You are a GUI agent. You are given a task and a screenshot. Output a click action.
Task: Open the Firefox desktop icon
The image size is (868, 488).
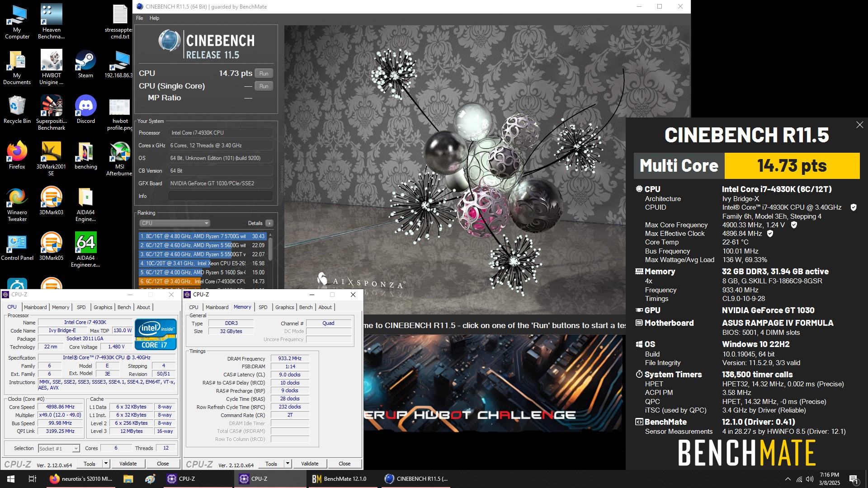click(x=17, y=155)
